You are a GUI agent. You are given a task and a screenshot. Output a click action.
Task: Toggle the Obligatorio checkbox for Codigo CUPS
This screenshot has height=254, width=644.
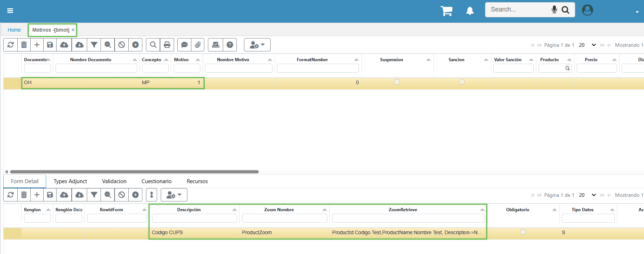tap(523, 232)
